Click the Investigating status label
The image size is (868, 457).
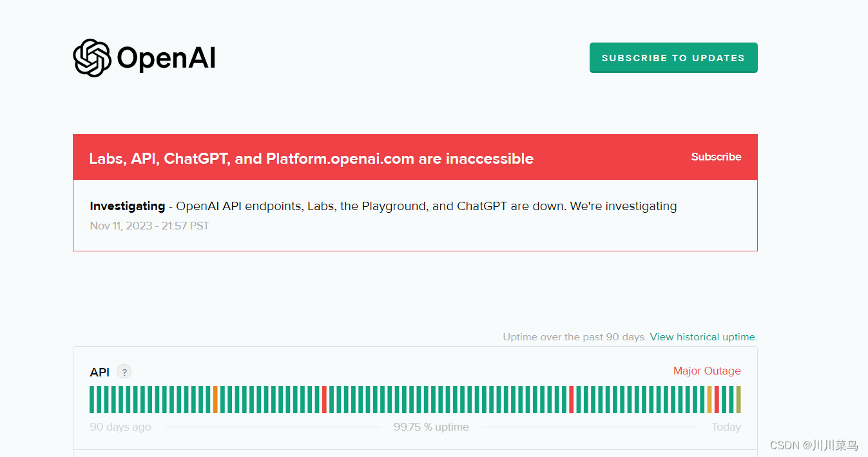click(128, 206)
